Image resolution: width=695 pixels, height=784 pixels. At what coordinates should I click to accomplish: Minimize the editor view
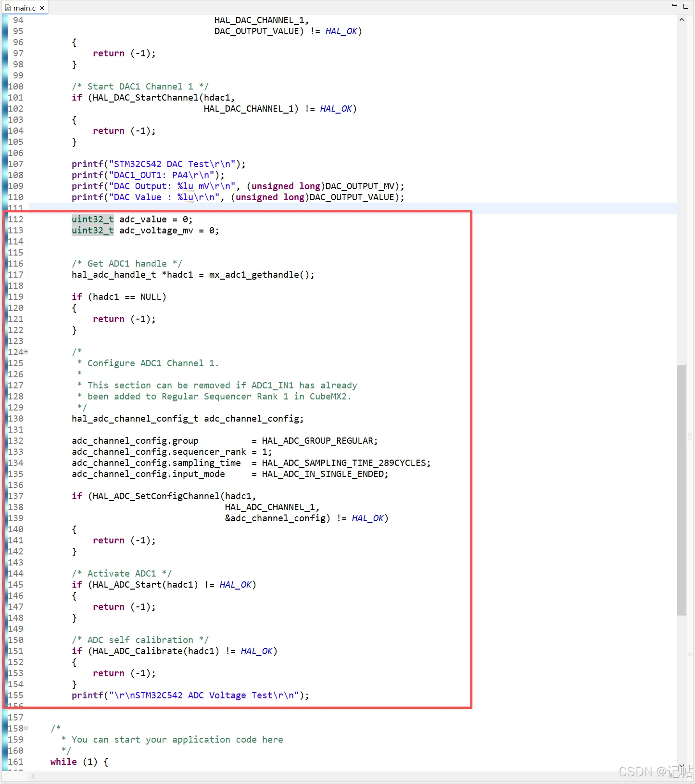(x=674, y=5)
